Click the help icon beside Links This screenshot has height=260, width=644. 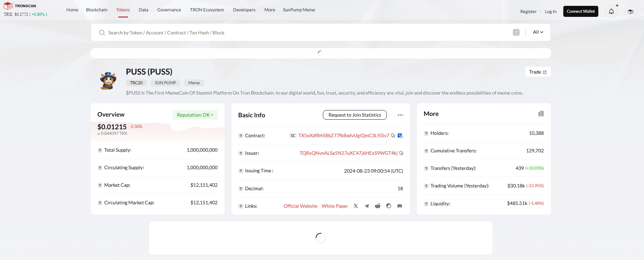pyautogui.click(x=241, y=206)
